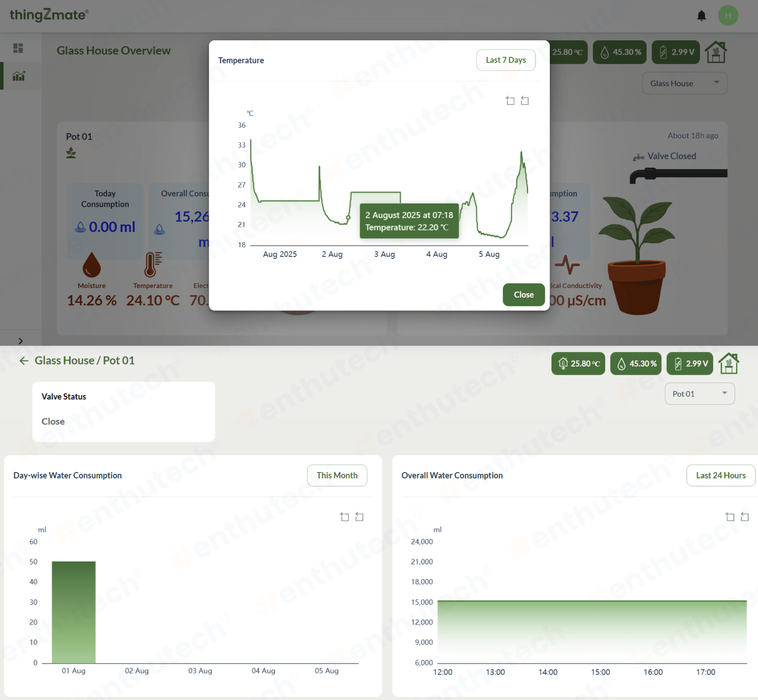Click the potted plant illustration
The width and height of the screenshot is (758, 700).
click(x=637, y=256)
